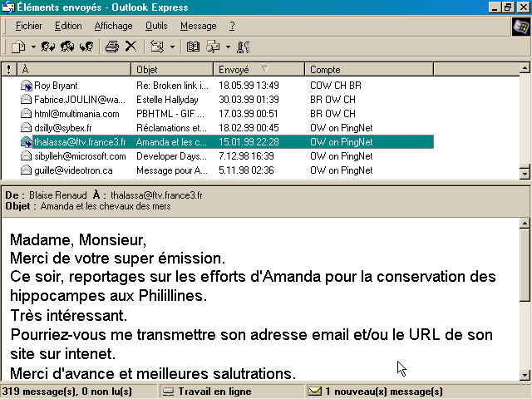Click the message list scroll down arrow
Screen dimensions: 532x399
tap(525, 174)
